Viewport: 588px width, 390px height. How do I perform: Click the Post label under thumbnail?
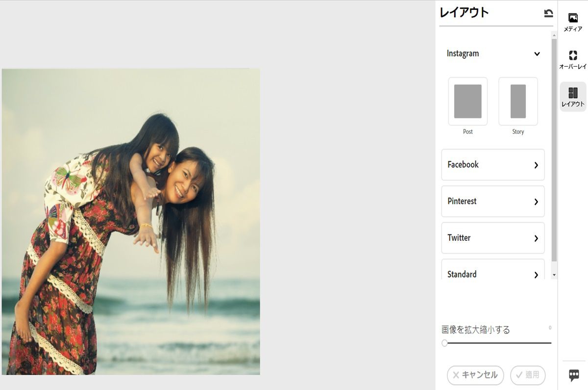(468, 131)
